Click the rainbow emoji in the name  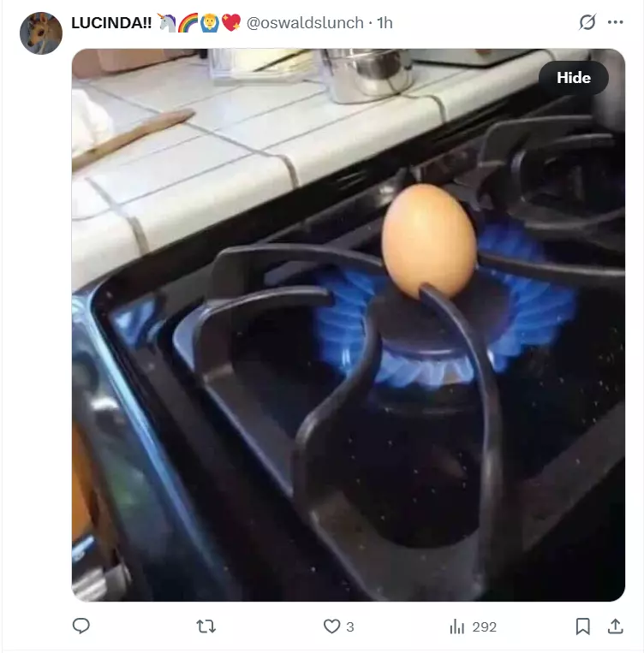188,22
